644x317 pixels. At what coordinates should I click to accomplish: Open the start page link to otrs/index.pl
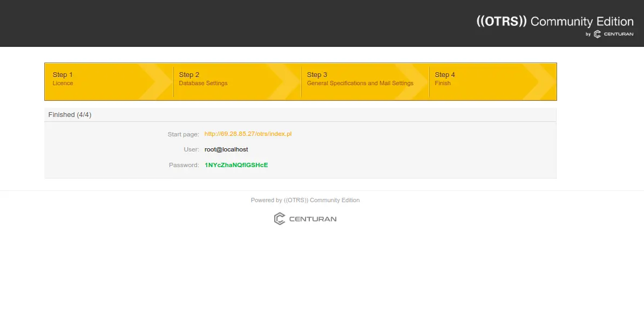(248, 134)
